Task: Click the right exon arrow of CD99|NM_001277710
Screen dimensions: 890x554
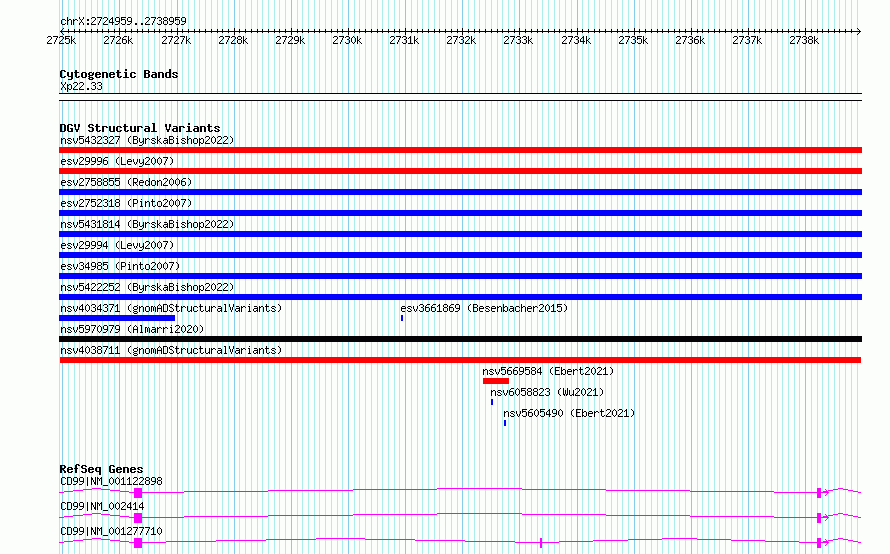Action: tap(822, 543)
